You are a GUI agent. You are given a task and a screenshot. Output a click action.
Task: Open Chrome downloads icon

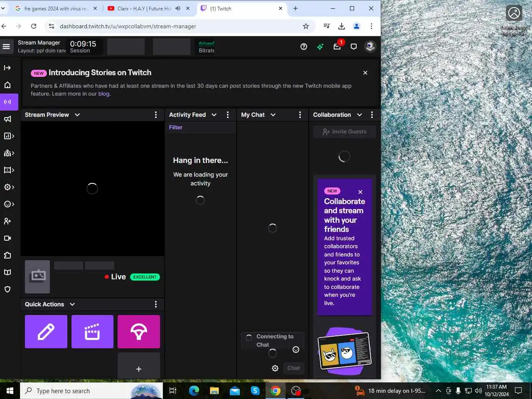click(342, 26)
